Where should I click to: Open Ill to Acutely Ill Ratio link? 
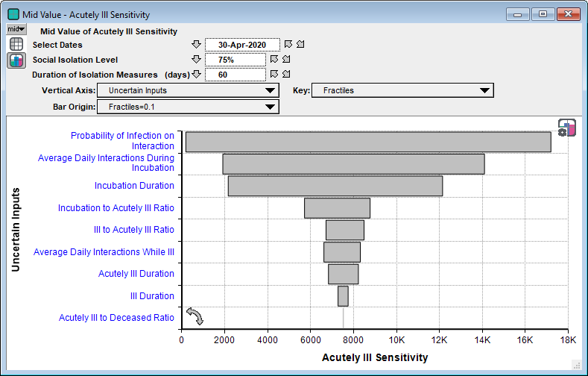click(x=134, y=230)
